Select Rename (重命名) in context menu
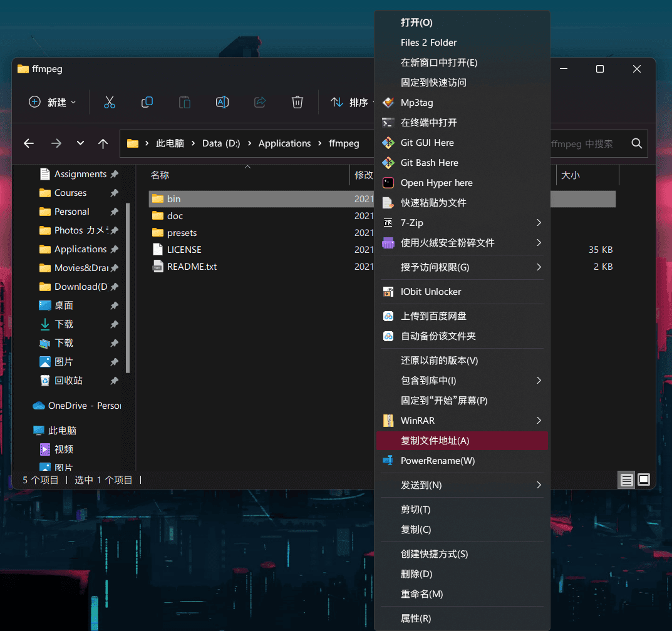672x631 pixels. click(x=462, y=594)
